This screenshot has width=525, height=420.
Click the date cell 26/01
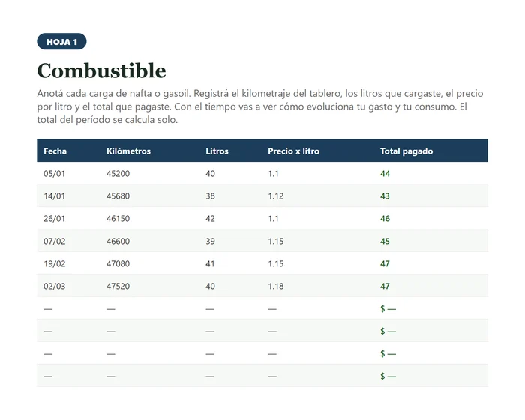54,218
